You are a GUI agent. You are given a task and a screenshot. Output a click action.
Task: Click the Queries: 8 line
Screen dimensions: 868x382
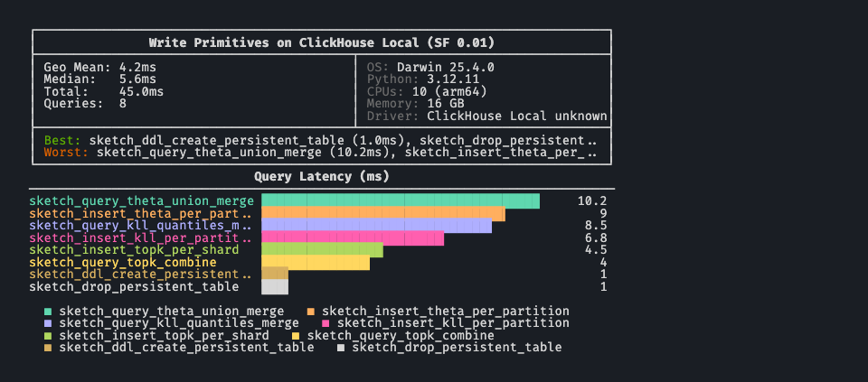85,103
